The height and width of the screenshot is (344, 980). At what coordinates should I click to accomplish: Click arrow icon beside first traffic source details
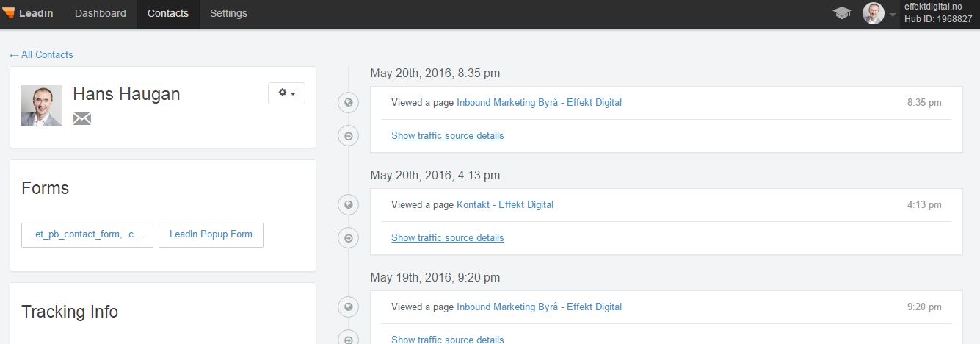[x=349, y=135]
